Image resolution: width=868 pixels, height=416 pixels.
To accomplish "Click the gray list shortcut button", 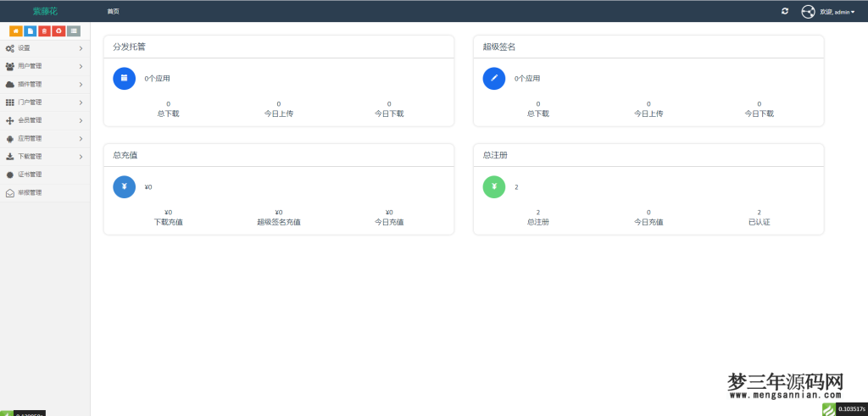I will tap(74, 31).
